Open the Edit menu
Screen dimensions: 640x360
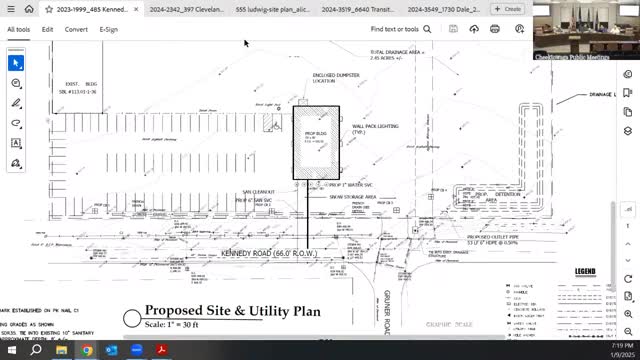47,29
